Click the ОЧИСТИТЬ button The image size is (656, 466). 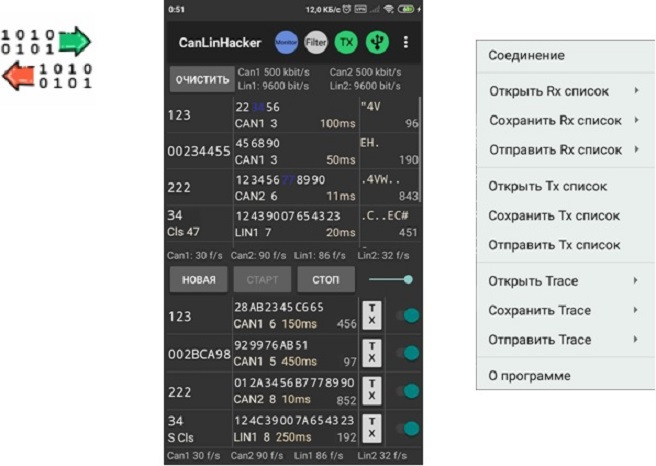point(202,79)
